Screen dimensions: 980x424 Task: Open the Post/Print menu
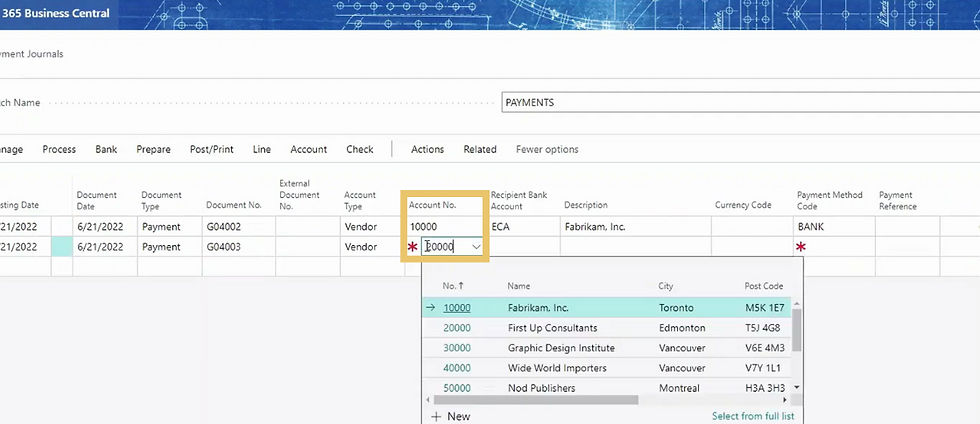pos(212,149)
